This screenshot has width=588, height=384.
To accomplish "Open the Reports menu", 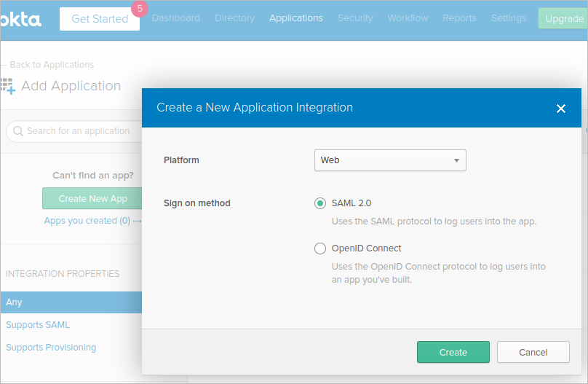I will coord(459,18).
